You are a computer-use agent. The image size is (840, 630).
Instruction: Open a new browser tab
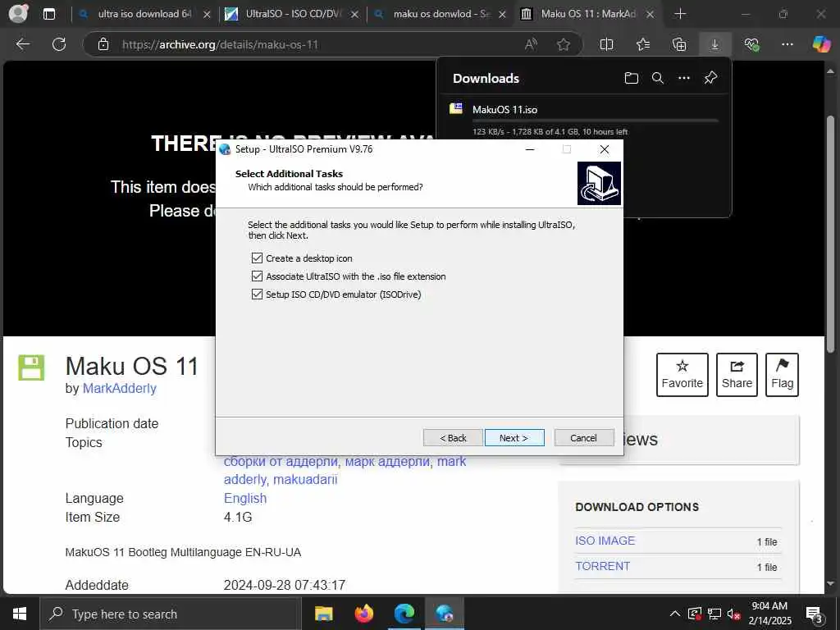click(x=680, y=15)
